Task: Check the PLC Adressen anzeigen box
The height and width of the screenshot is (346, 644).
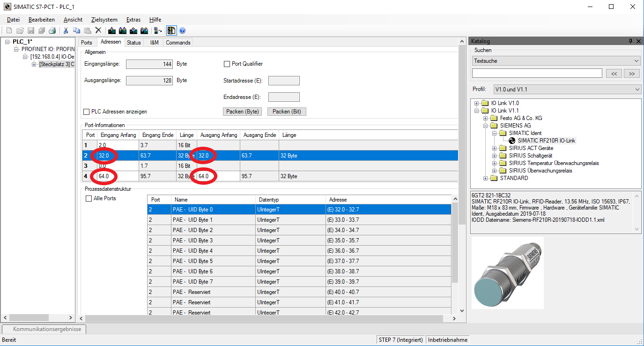Action: (x=86, y=112)
